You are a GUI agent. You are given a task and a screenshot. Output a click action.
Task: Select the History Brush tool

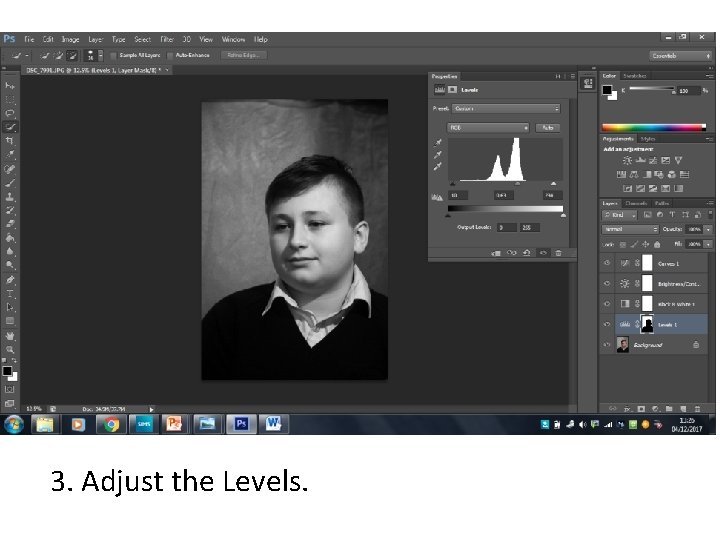click(10, 210)
